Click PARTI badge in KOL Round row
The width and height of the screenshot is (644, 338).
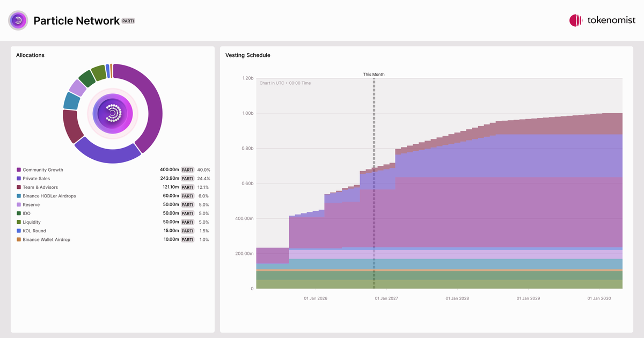pyautogui.click(x=187, y=231)
